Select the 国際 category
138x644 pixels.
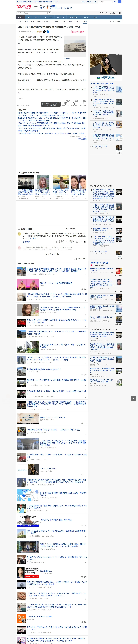click(32, 21)
